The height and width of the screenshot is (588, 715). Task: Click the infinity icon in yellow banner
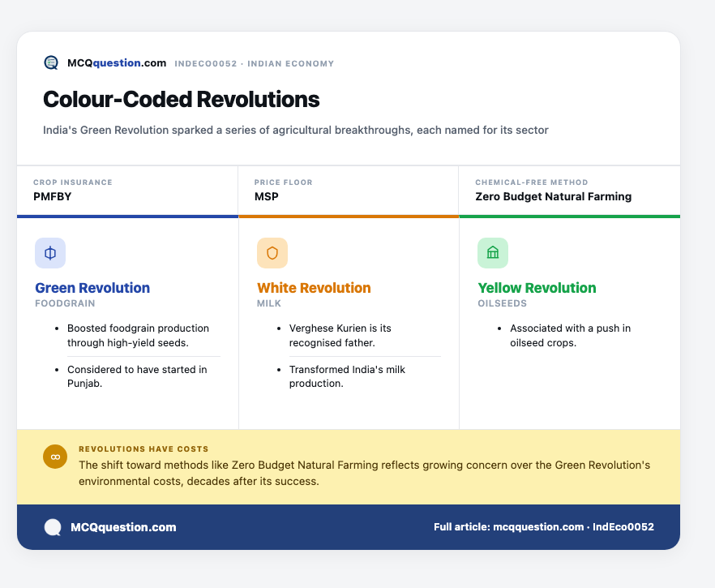pyautogui.click(x=55, y=457)
